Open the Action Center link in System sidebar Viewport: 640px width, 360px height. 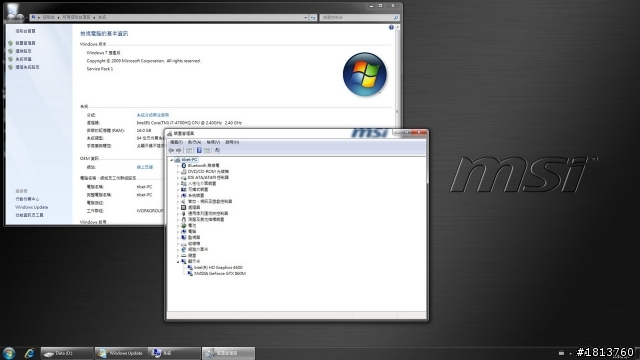point(27,199)
